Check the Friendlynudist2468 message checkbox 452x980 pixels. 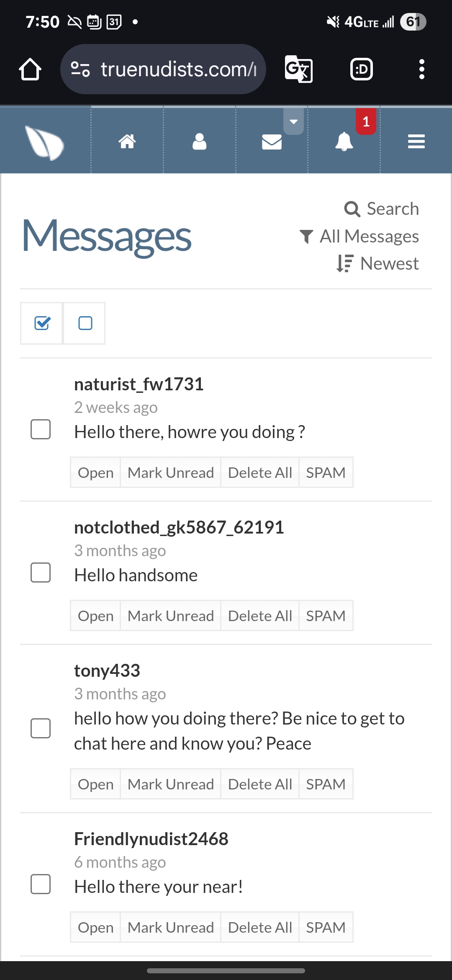pyautogui.click(x=41, y=884)
